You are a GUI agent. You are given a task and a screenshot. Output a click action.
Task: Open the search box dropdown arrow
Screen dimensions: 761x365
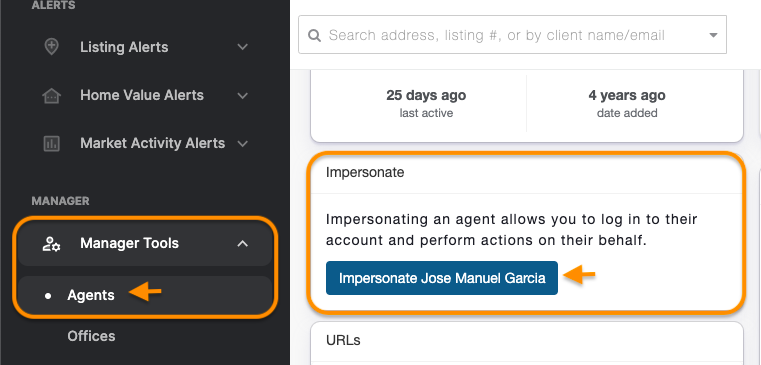click(x=713, y=35)
